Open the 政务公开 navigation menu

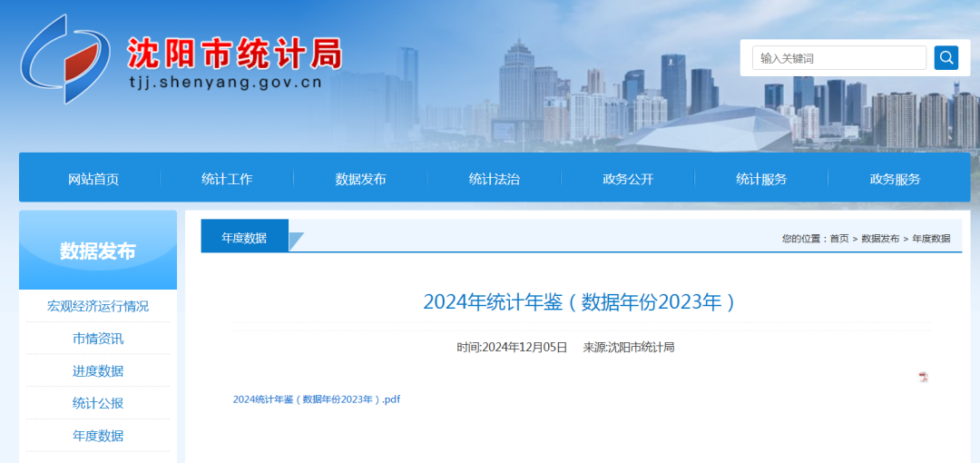click(x=628, y=179)
